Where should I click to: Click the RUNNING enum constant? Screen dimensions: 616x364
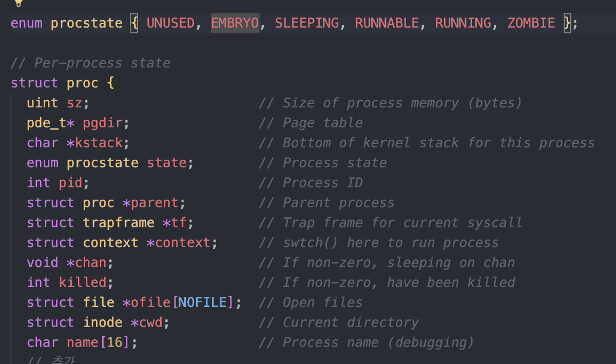463,23
